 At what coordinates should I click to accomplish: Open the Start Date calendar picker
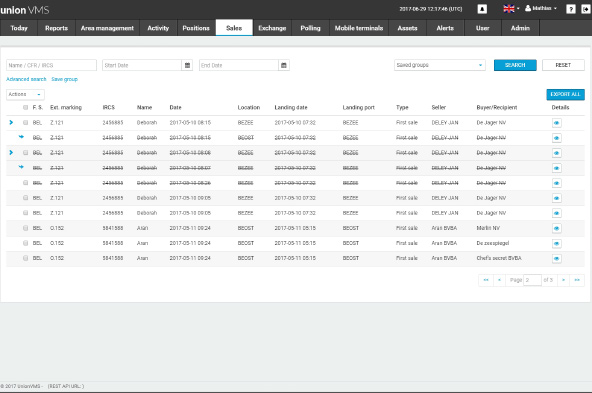[x=187, y=65]
